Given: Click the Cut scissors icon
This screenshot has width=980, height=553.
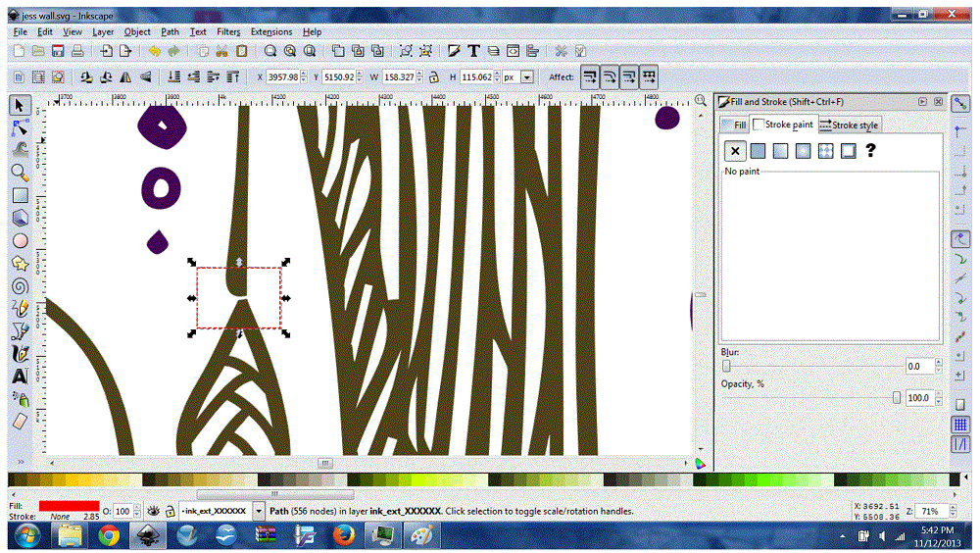Looking at the screenshot, I should (x=221, y=51).
